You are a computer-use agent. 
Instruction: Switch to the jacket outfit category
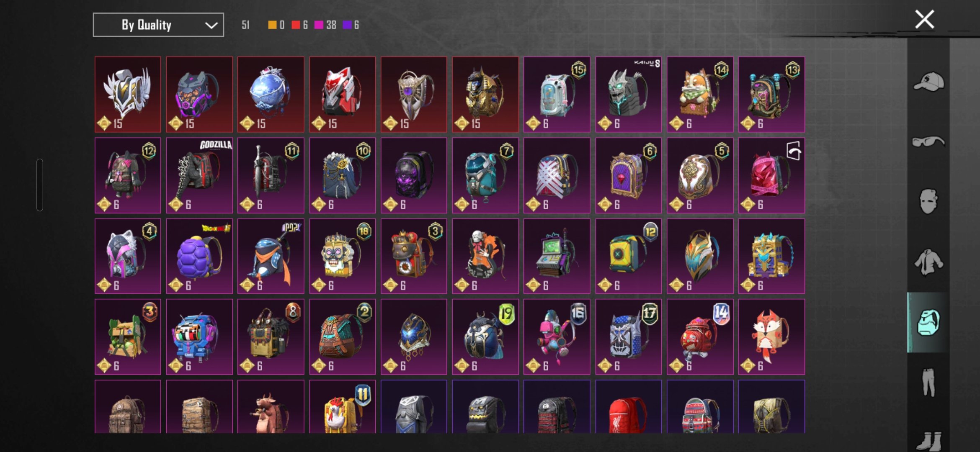(x=928, y=262)
